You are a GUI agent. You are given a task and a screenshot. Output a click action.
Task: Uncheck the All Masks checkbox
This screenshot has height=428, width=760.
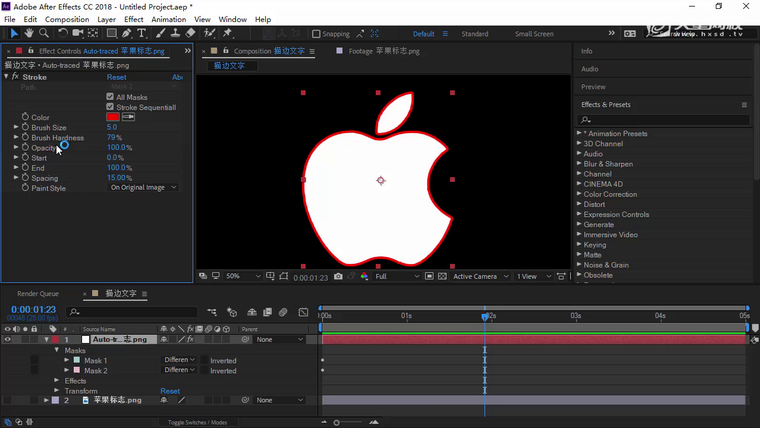(111, 97)
